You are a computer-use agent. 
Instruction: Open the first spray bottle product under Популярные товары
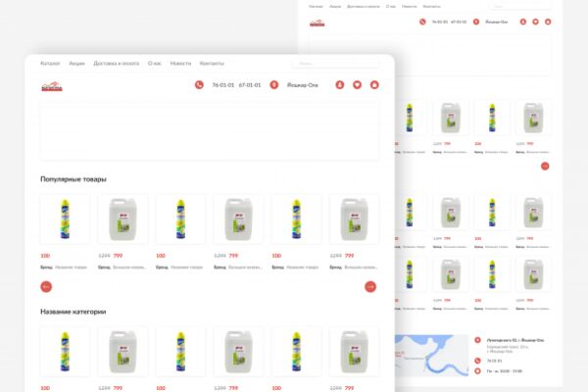point(66,220)
